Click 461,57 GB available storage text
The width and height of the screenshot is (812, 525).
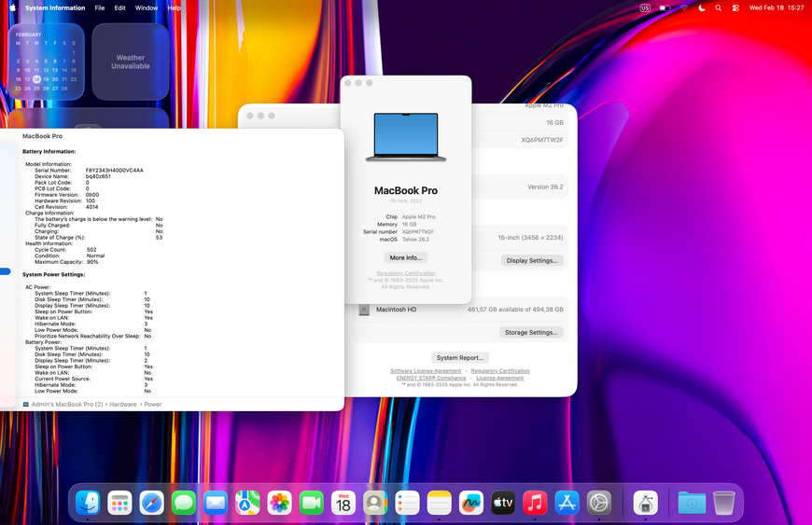[515, 310]
